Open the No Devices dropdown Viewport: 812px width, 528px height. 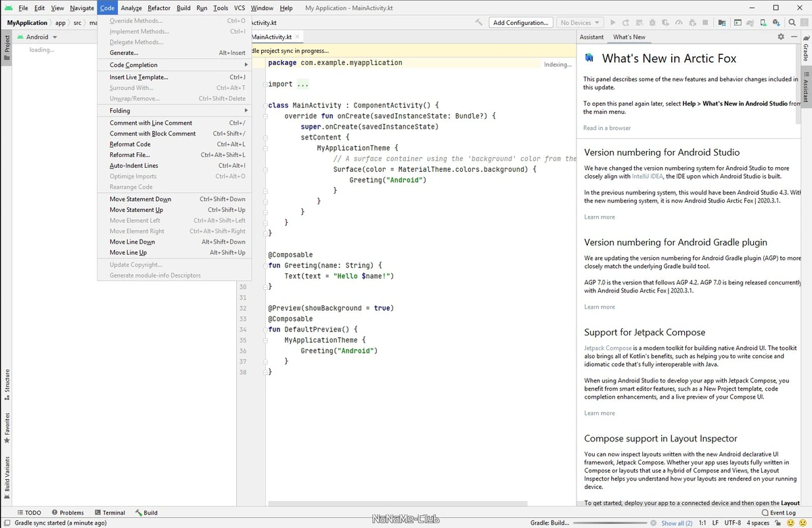(580, 22)
